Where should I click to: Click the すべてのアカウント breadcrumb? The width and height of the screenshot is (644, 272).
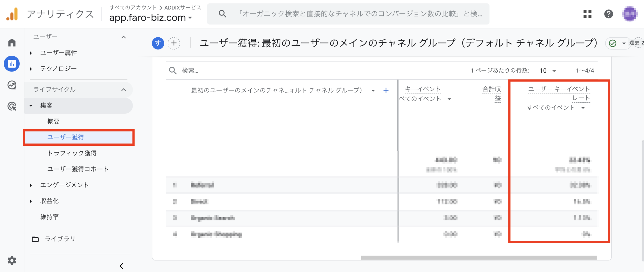pos(133,8)
